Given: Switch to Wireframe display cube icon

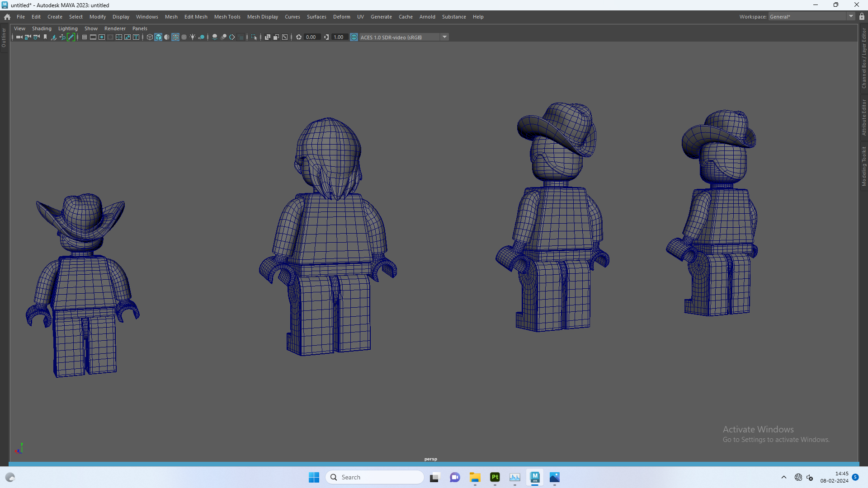Looking at the screenshot, I should pos(150,37).
